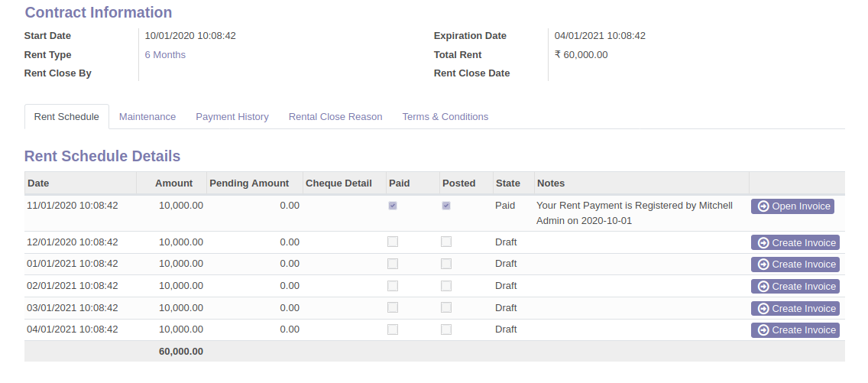The height and width of the screenshot is (383, 868).
Task: Click the State column header
Action: [513, 183]
